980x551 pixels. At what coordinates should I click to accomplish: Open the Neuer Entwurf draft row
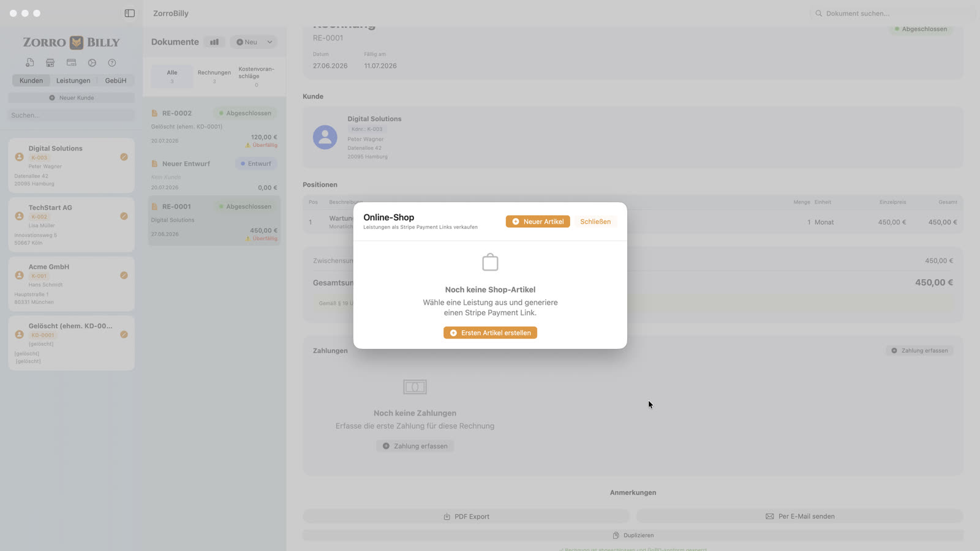(214, 175)
